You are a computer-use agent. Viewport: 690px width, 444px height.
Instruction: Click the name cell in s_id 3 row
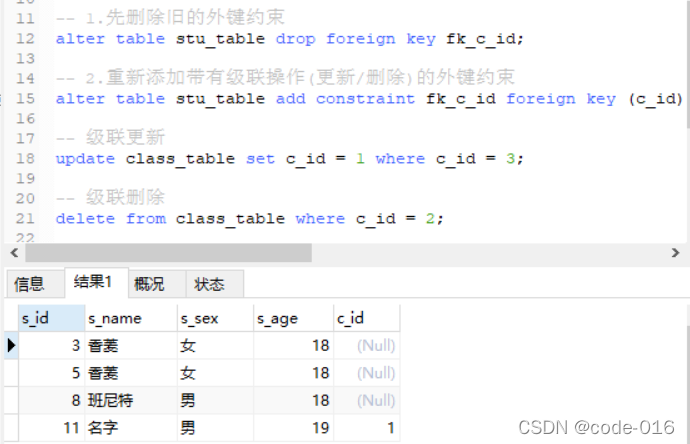point(131,345)
